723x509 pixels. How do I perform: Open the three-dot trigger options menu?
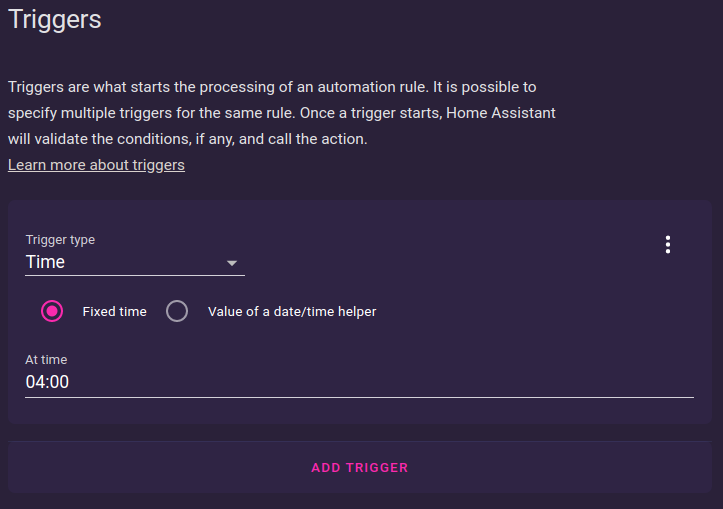click(667, 244)
